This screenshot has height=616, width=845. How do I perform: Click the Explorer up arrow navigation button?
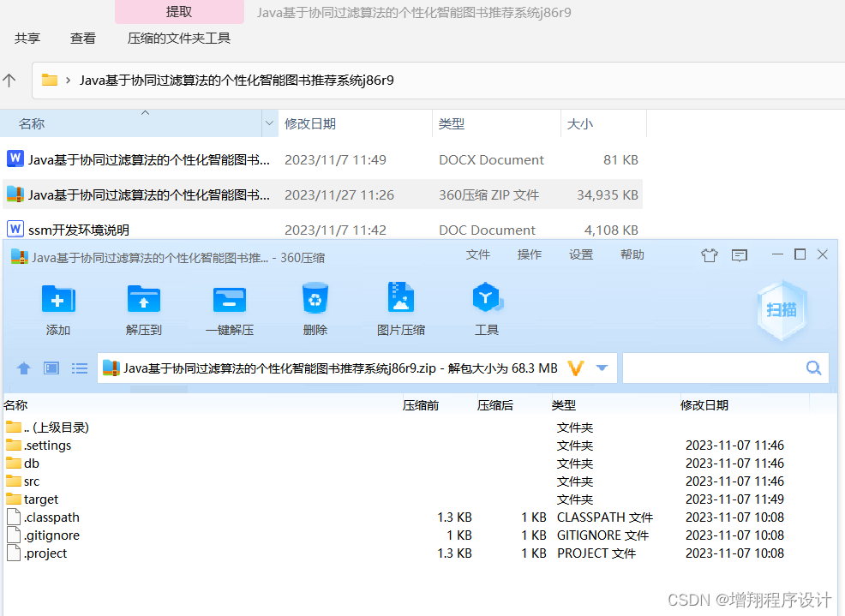[x=9, y=81]
